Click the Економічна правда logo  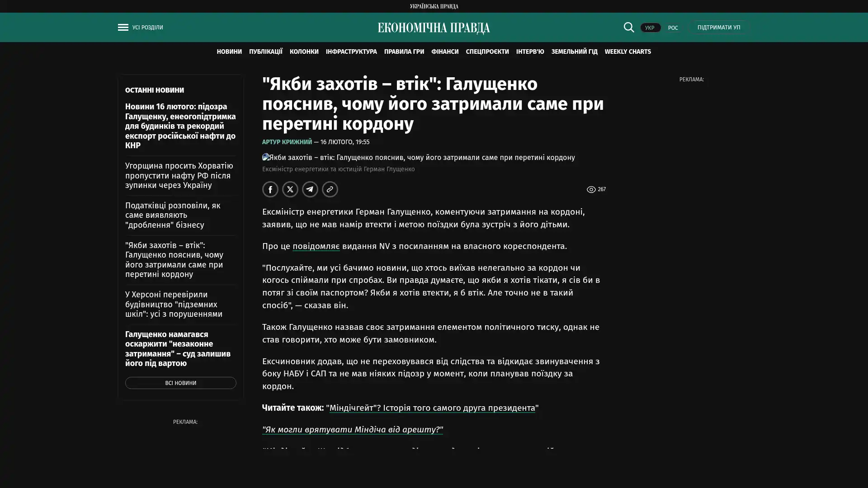[x=434, y=28]
